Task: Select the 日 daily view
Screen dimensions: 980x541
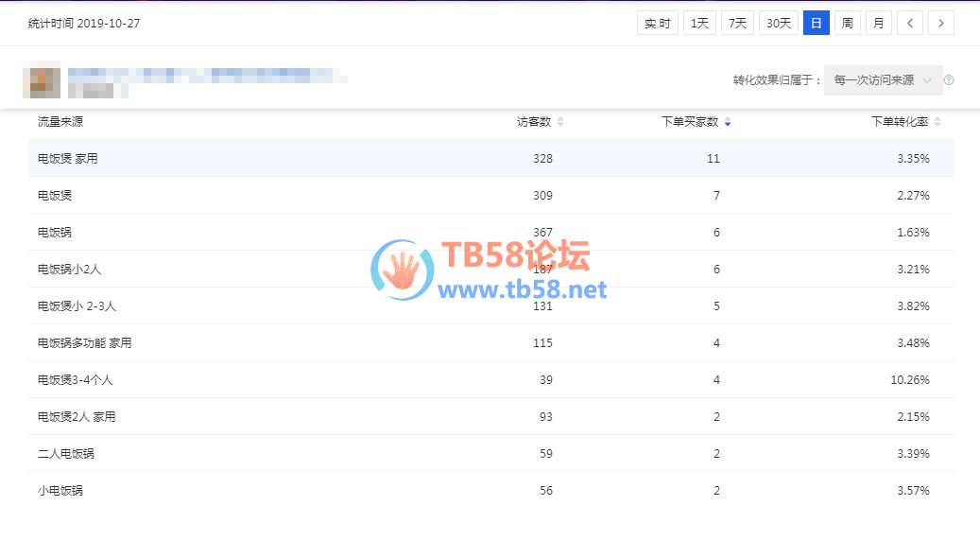Action: (817, 24)
